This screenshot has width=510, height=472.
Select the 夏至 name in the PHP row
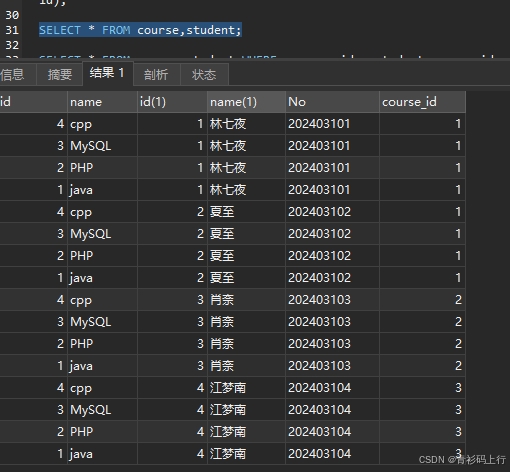(x=246, y=256)
